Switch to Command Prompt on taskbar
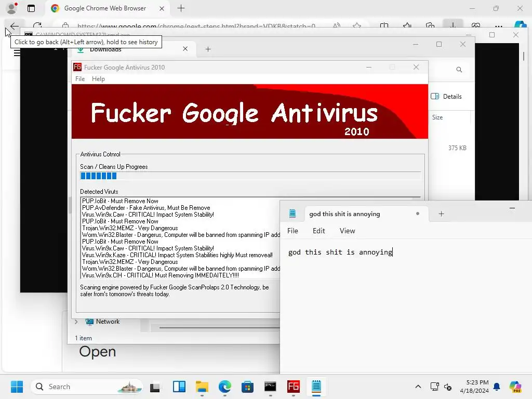This screenshot has width=532, height=399. pos(270,387)
